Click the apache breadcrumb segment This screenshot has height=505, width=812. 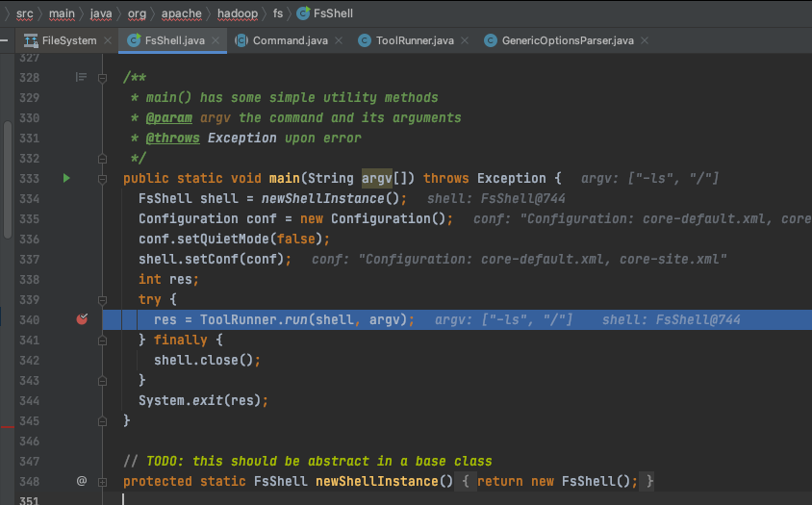pyautogui.click(x=181, y=13)
